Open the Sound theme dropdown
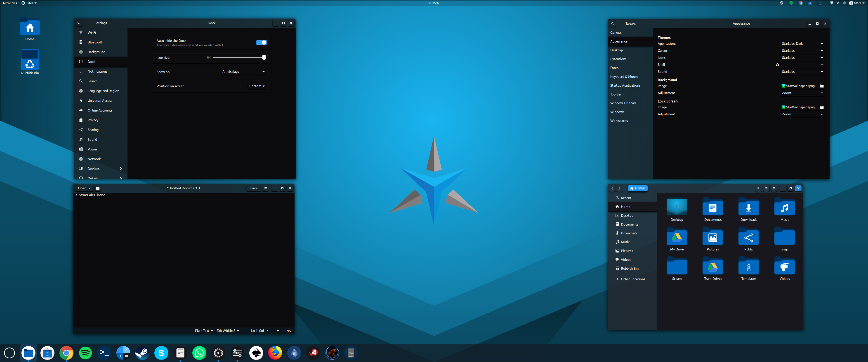This screenshot has width=868, height=362. [x=802, y=71]
